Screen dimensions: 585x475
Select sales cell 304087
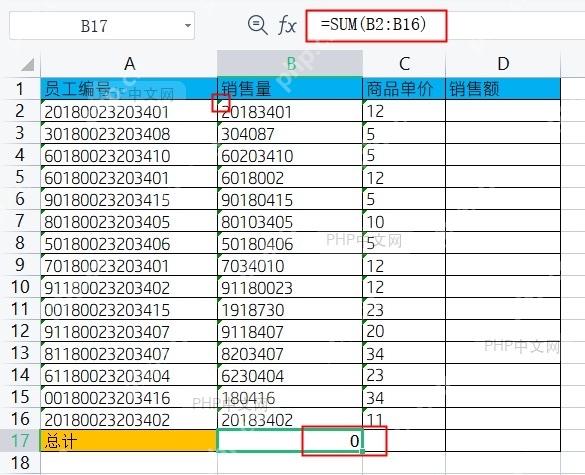pos(290,132)
